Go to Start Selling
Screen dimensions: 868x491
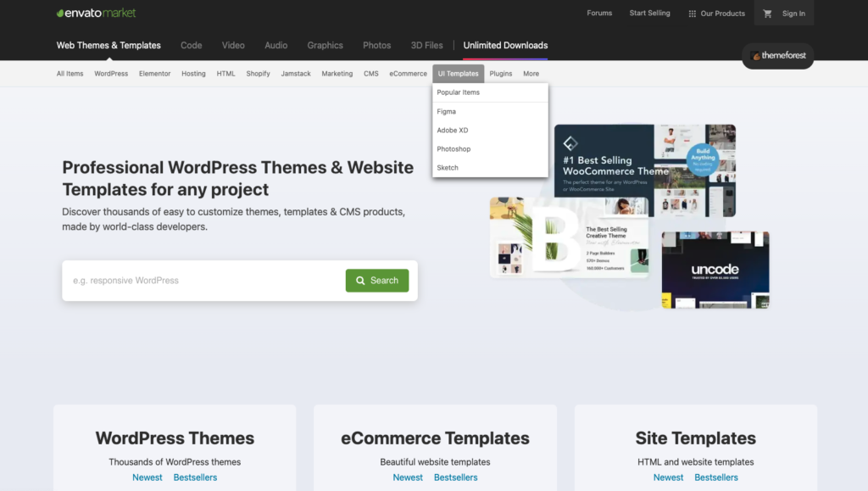(649, 13)
